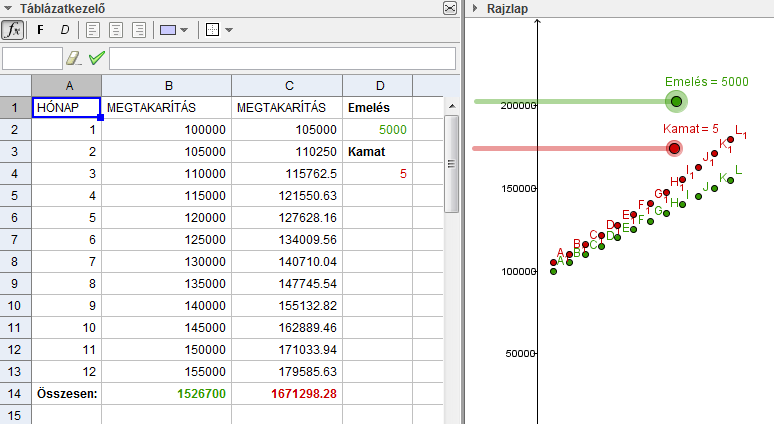Center-align the cell text

[x=116, y=30]
